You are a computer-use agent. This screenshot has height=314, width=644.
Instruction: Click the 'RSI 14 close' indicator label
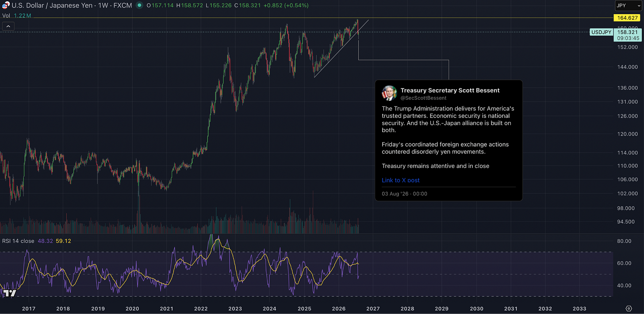point(18,241)
